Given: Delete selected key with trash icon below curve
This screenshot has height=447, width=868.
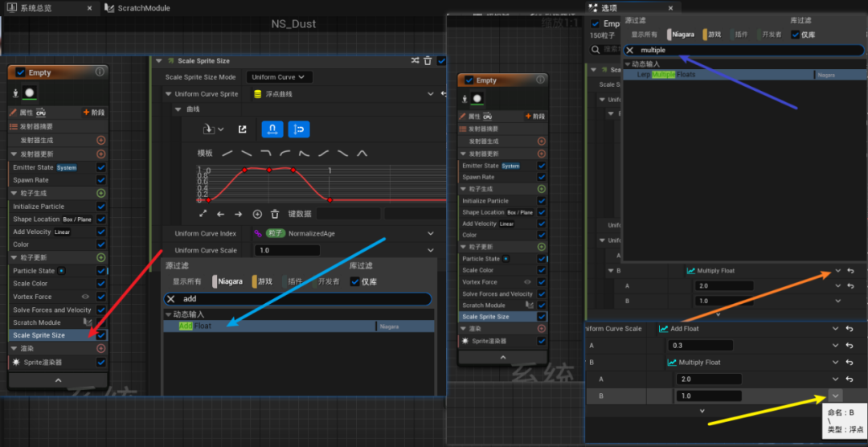Looking at the screenshot, I should [275, 214].
